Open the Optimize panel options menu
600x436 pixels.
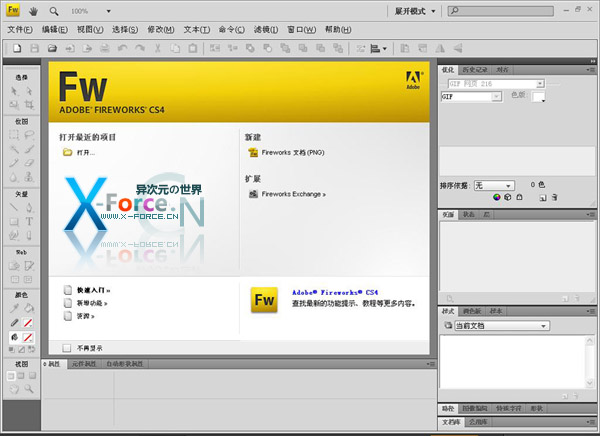pyautogui.click(x=590, y=70)
